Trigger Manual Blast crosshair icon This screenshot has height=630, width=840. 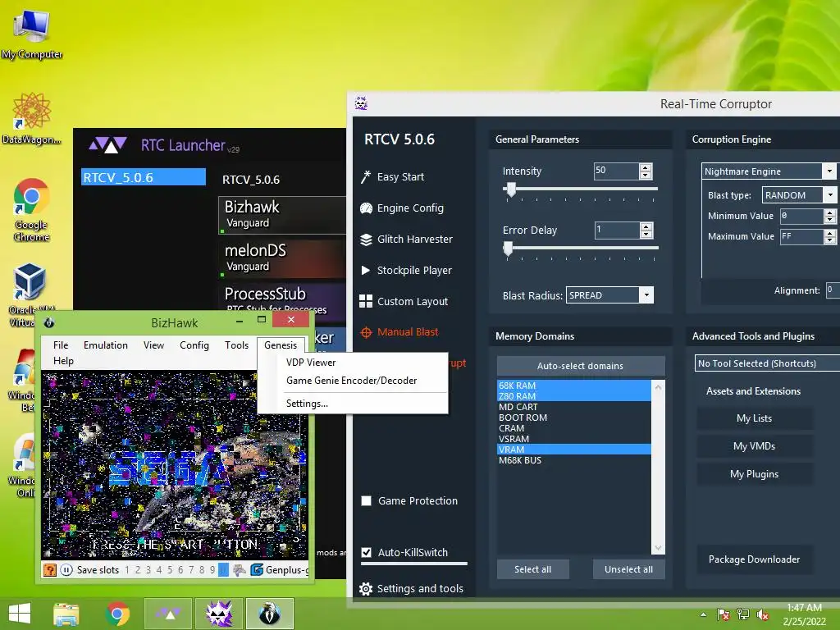366,333
